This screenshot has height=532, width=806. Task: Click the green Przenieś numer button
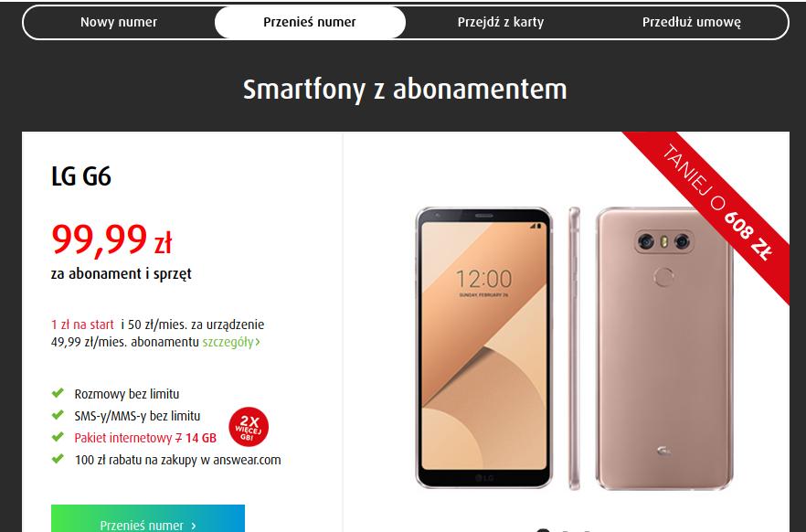pyautogui.click(x=148, y=518)
